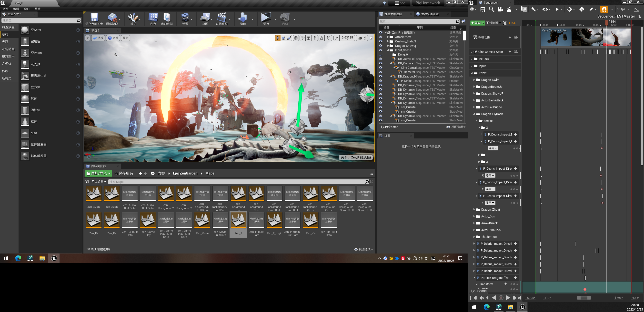Click the Point Light icon in Place Actors

[x=25, y=64]
